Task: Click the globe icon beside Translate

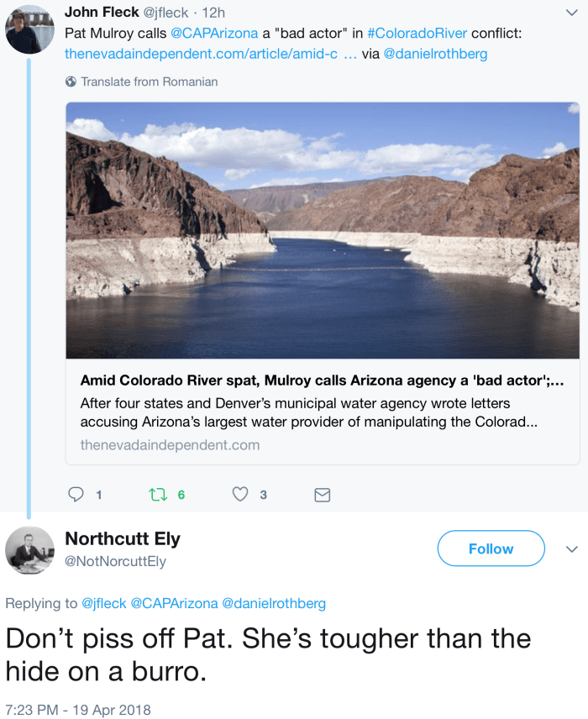Action: (71, 81)
